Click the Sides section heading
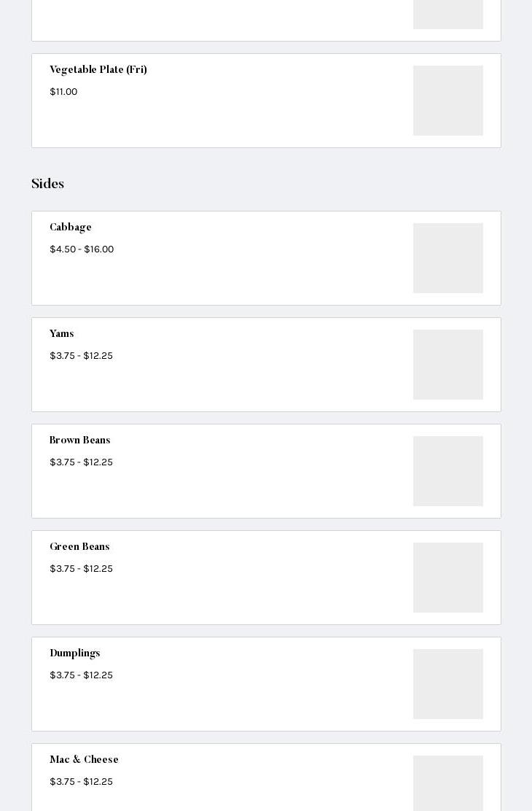Screen dimensions: 532x811 tap(48, 184)
